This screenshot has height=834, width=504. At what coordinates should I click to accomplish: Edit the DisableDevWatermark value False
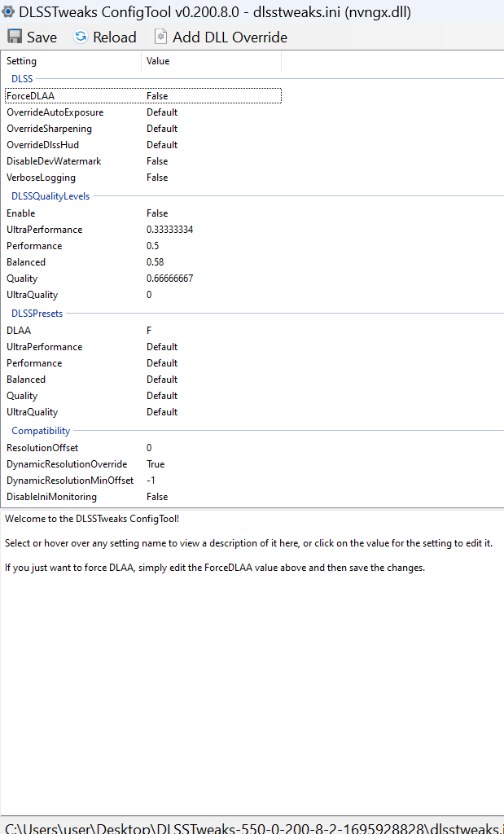[x=157, y=161]
